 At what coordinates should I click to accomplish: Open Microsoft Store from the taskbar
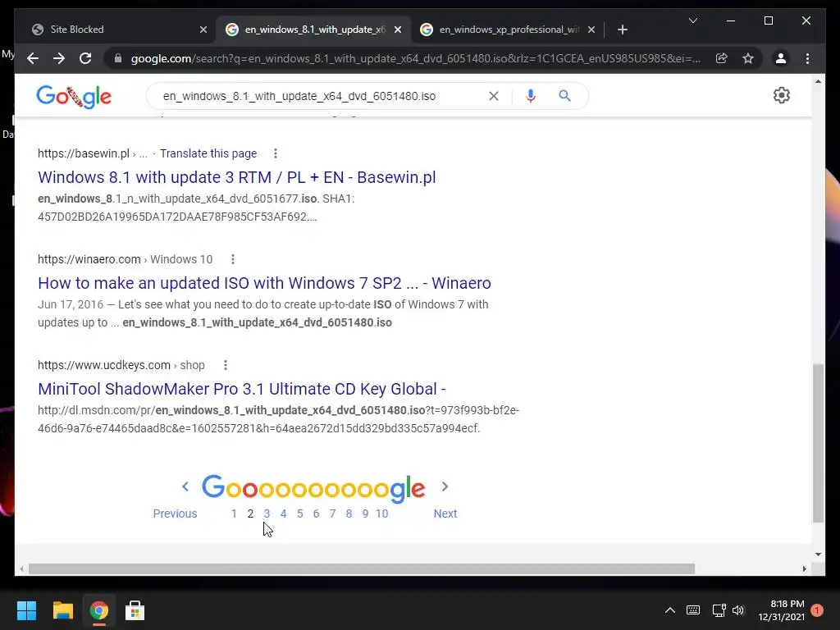(135, 610)
